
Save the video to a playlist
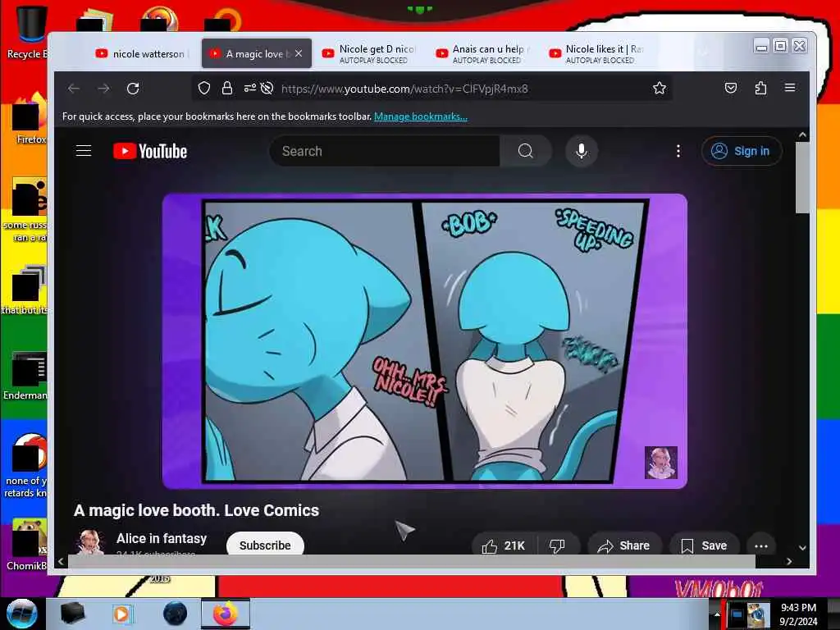coord(704,545)
